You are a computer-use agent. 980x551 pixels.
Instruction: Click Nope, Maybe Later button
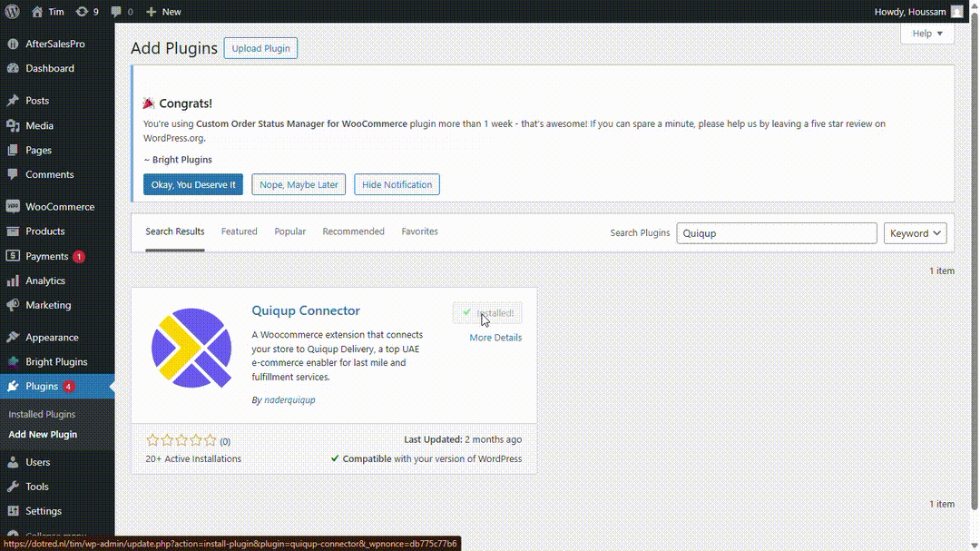point(299,184)
